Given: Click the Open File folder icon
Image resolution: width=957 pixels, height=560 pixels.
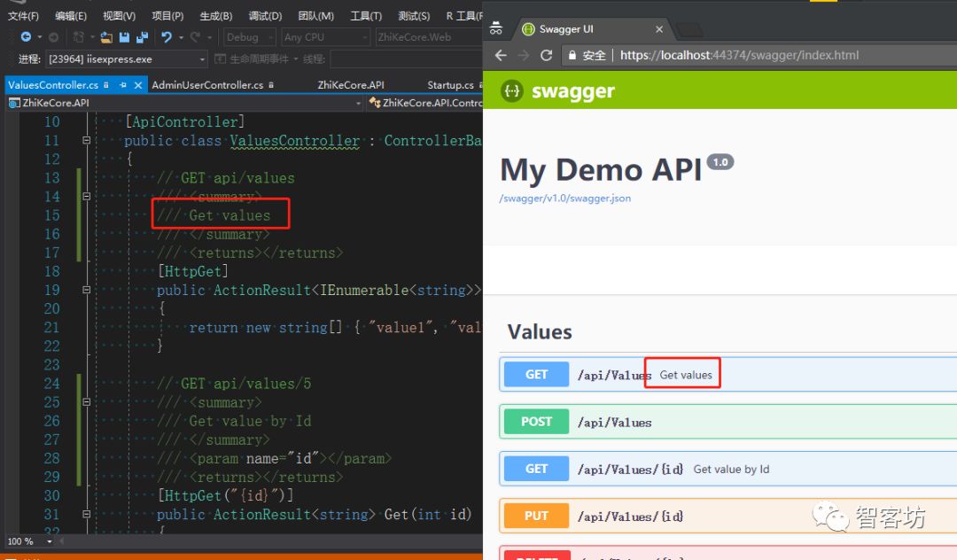Looking at the screenshot, I should pos(106,37).
